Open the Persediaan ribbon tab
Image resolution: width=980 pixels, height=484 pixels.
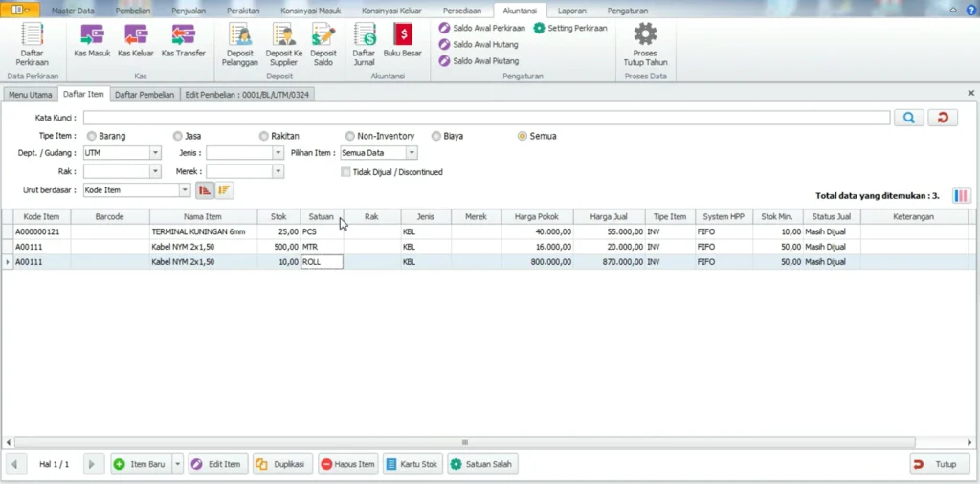(x=462, y=11)
